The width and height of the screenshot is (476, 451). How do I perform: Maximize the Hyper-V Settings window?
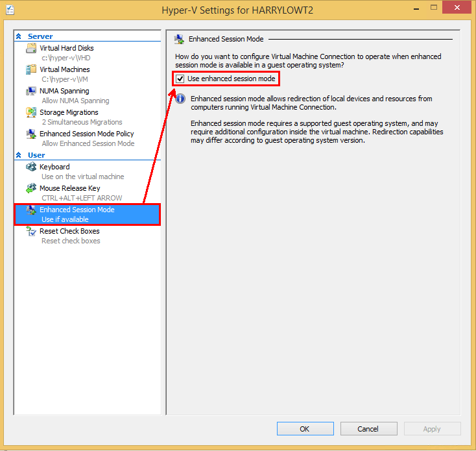(x=434, y=8)
